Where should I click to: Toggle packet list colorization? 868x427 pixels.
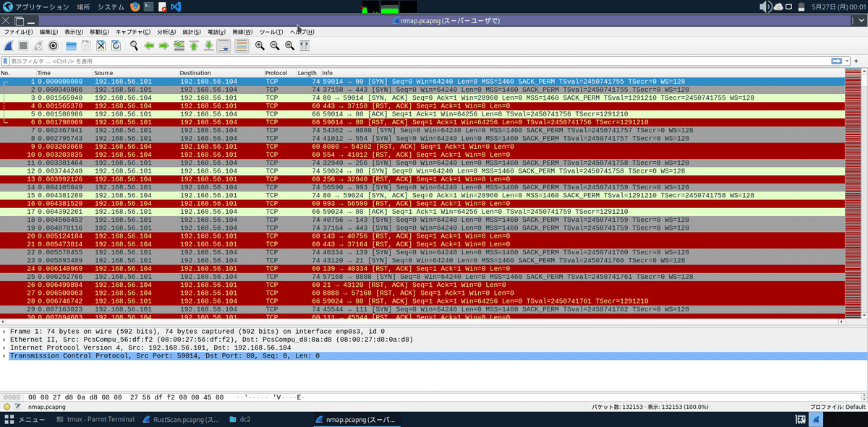(241, 46)
